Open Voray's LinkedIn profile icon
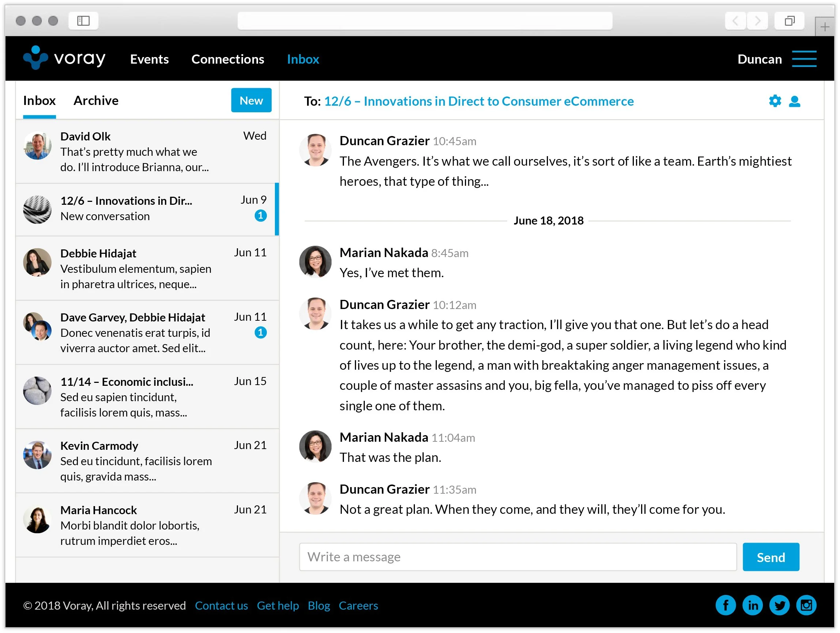Image resolution: width=840 pixels, height=633 pixels. click(752, 605)
